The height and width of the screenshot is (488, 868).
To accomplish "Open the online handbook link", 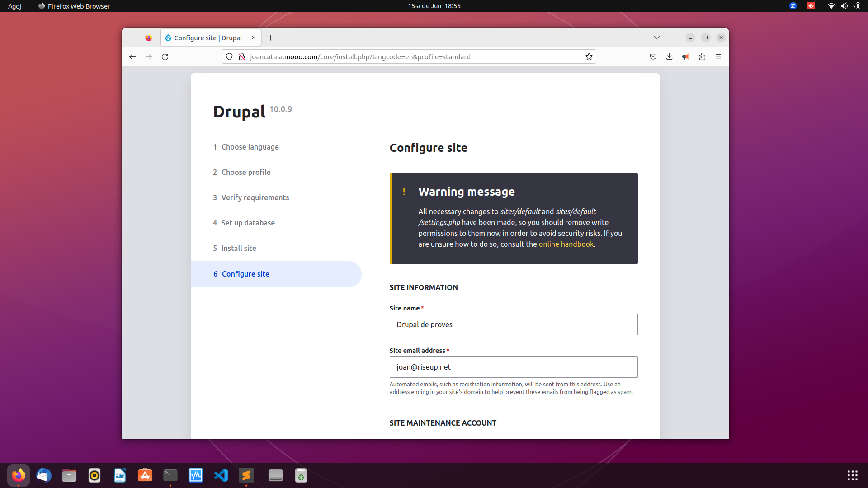I will [x=566, y=244].
